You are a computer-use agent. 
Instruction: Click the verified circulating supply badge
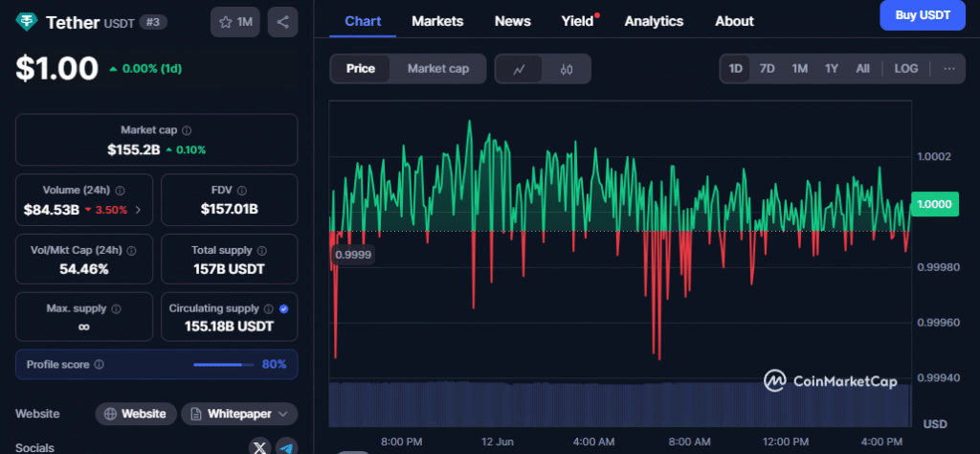pyautogui.click(x=283, y=309)
